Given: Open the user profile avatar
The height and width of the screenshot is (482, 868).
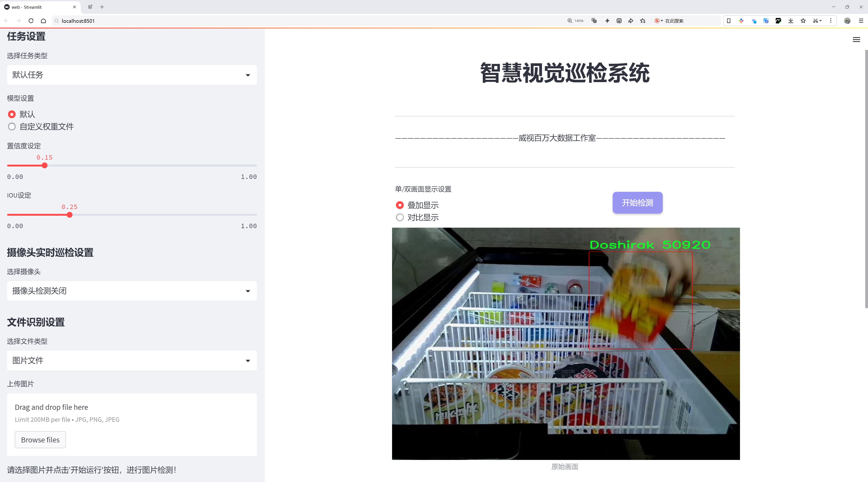Looking at the screenshot, I should (x=847, y=20).
